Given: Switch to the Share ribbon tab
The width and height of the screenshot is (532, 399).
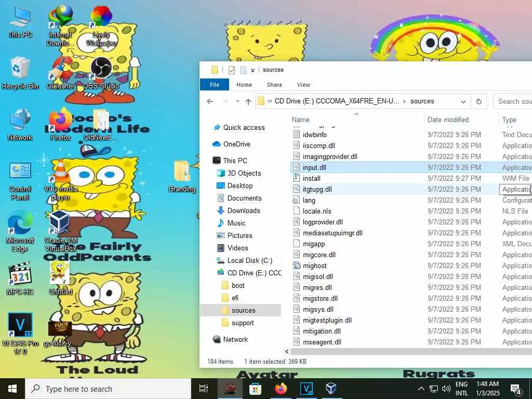Looking at the screenshot, I should point(274,85).
